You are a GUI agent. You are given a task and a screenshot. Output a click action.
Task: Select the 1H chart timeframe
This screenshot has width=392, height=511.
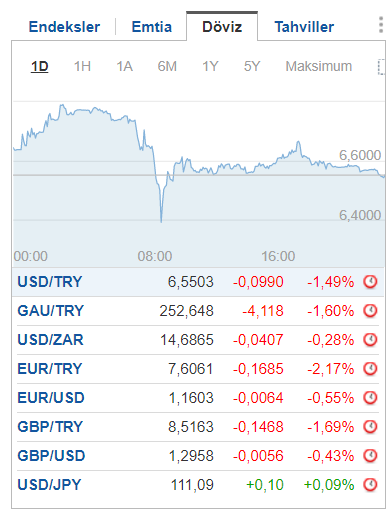click(x=82, y=66)
